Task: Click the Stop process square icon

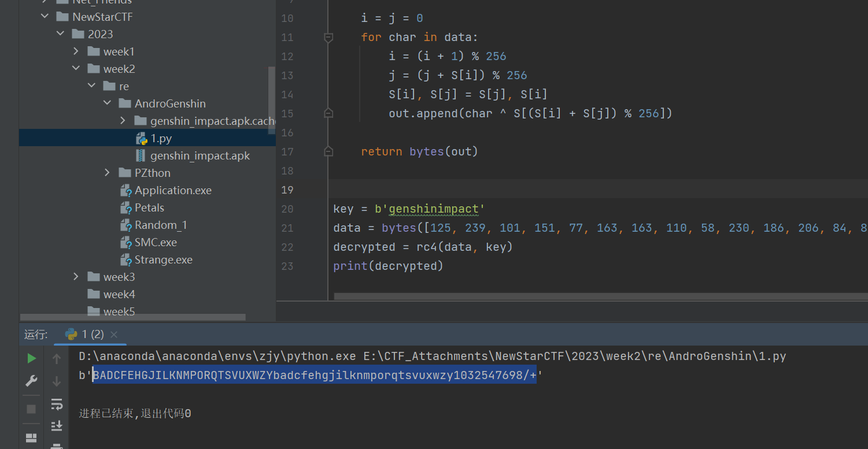Action: coord(31,409)
